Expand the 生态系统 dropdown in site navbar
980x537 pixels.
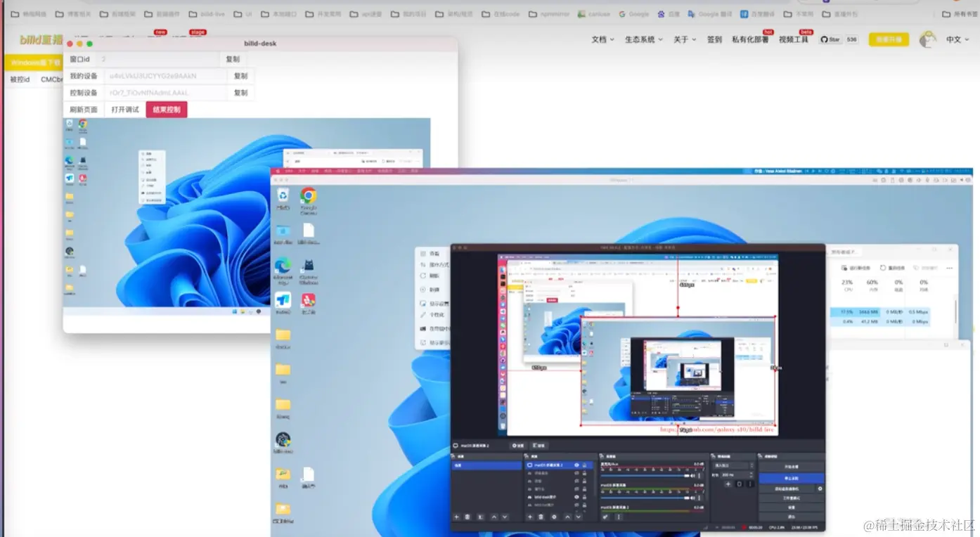(643, 39)
